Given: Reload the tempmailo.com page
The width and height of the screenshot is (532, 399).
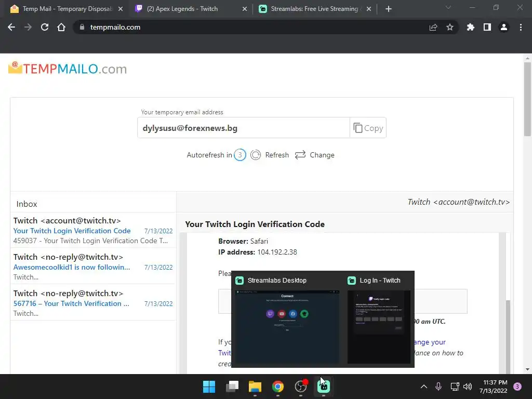Looking at the screenshot, I should click(45, 27).
